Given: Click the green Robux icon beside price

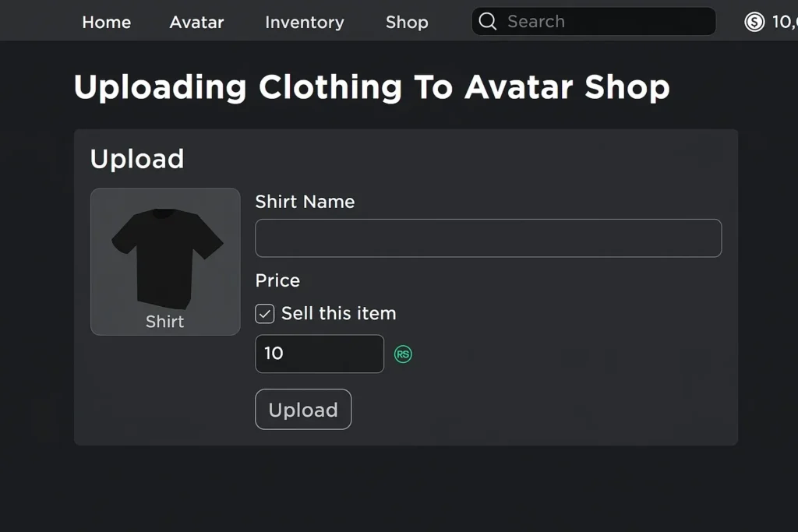Looking at the screenshot, I should click(x=403, y=354).
